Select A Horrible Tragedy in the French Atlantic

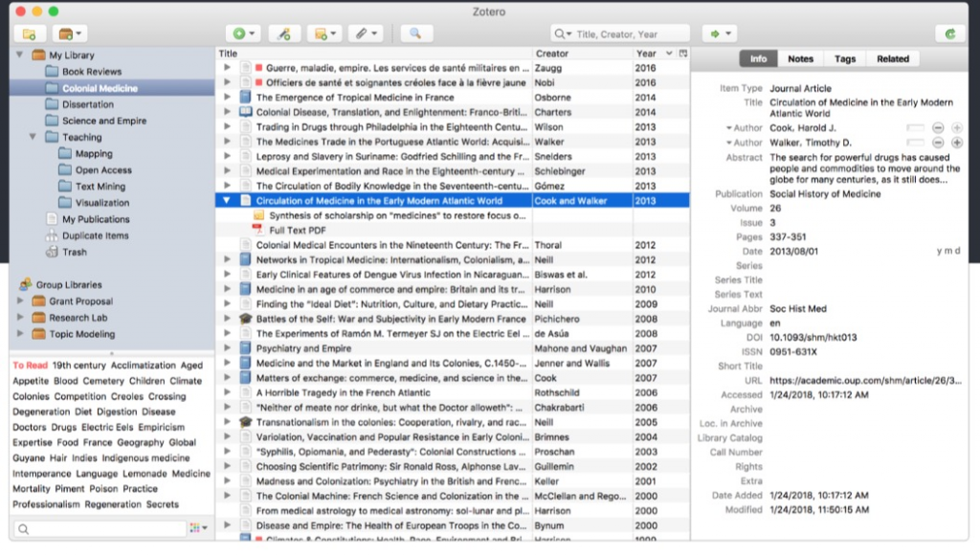pyautogui.click(x=453, y=392)
